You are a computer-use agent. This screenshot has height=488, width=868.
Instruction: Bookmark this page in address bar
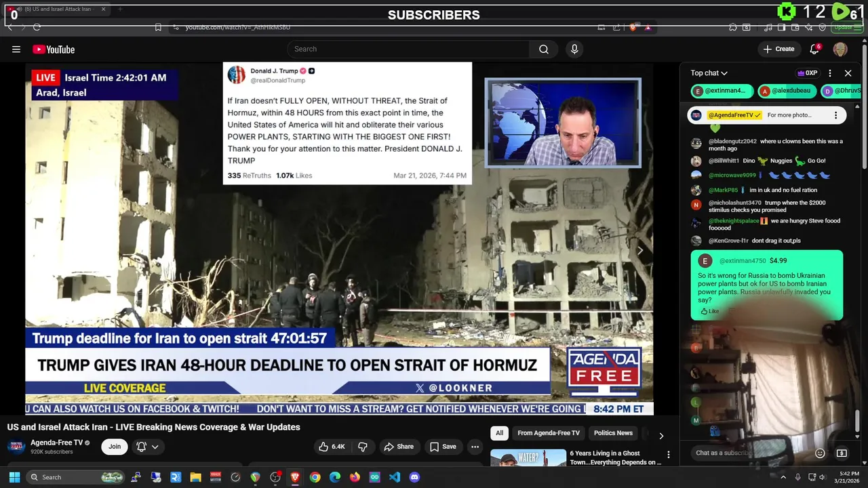[158, 27]
